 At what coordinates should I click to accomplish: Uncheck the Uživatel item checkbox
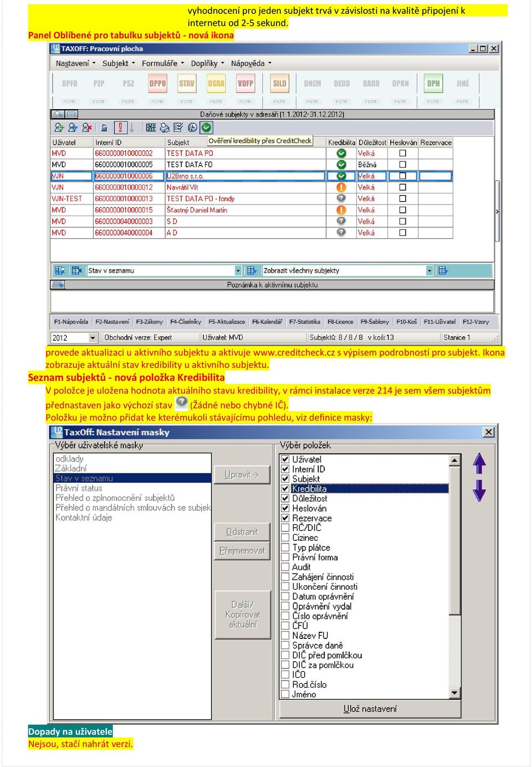[285, 459]
